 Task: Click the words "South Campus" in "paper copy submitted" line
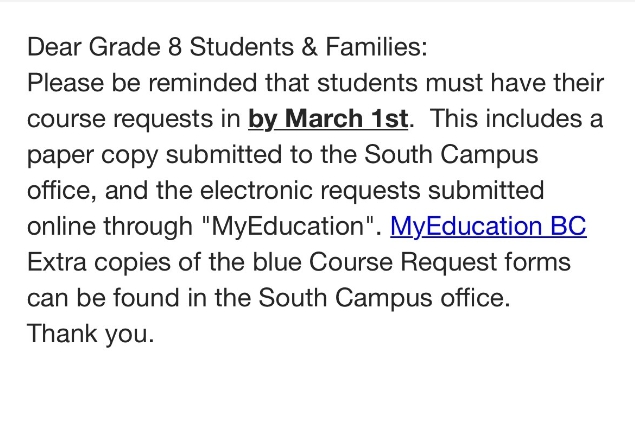click(x=451, y=154)
